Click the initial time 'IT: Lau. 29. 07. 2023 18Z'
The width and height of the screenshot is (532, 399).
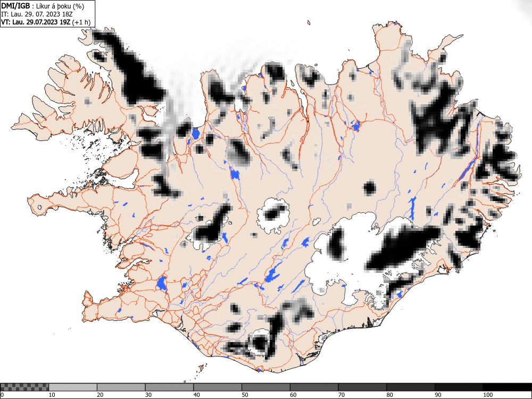point(37,14)
